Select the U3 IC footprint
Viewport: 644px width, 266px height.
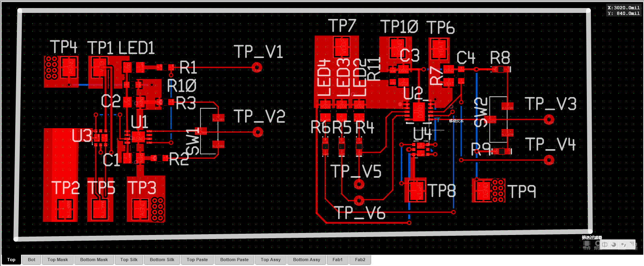pos(101,138)
